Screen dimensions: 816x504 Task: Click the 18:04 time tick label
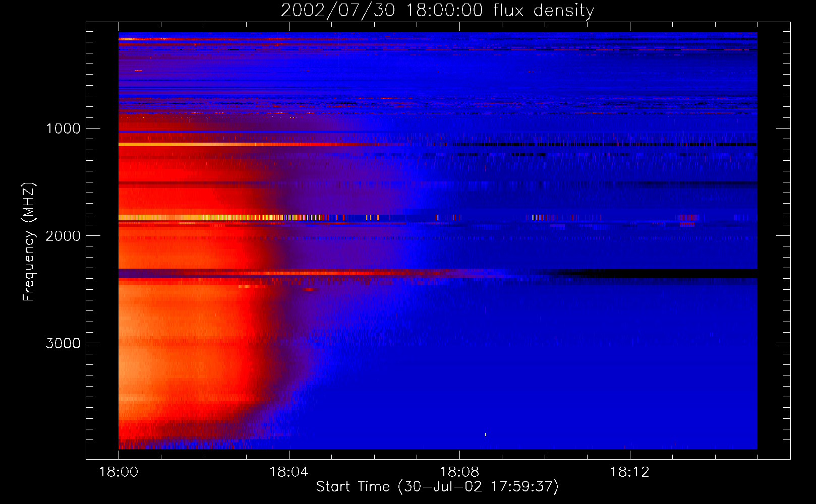pyautogui.click(x=289, y=472)
